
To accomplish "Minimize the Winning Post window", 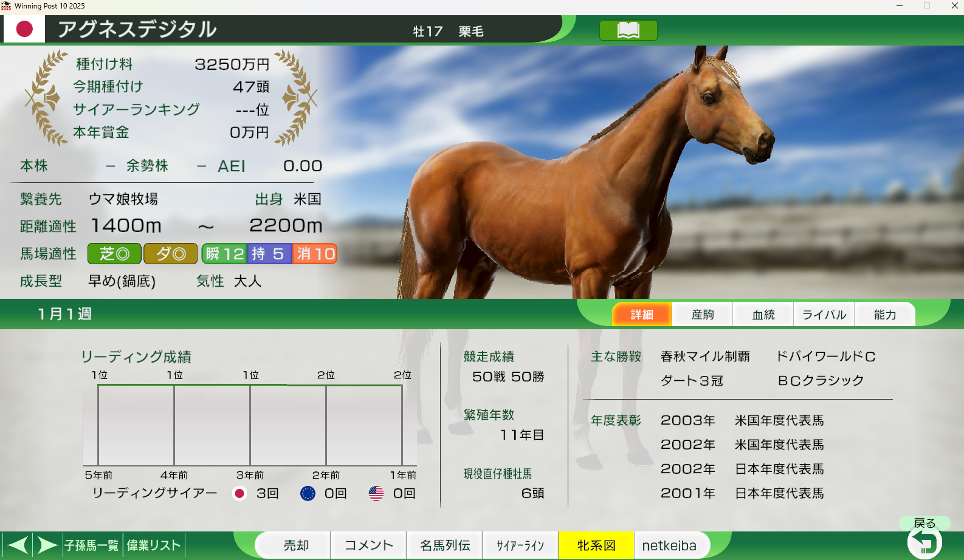I will tap(899, 6).
